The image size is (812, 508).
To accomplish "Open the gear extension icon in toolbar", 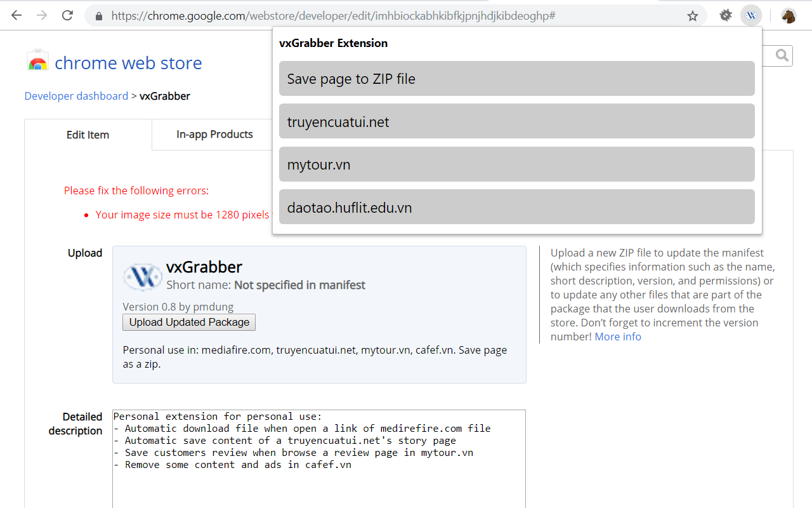I will click(726, 16).
